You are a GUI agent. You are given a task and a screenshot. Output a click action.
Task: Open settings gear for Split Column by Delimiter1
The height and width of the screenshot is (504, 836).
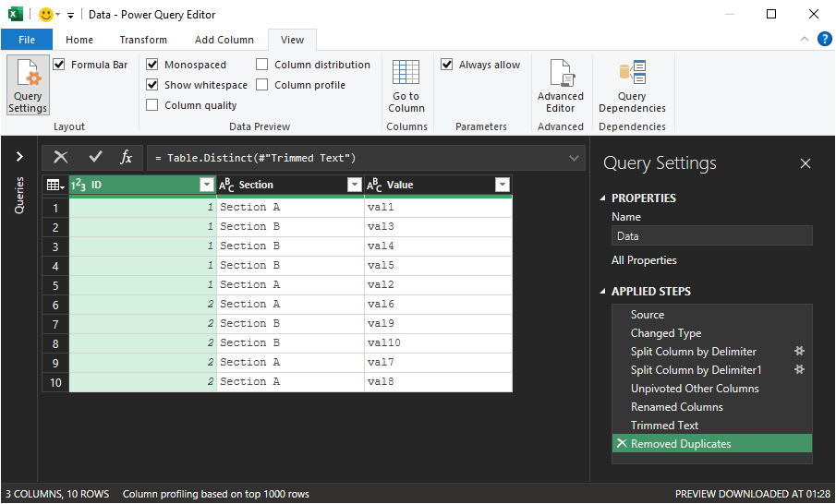(x=799, y=369)
